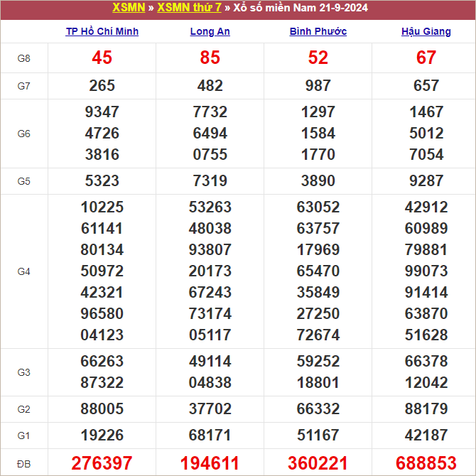Image resolution: width=476 pixels, height=476 pixels.
Task: Click special prize number 194611
Action: tap(210, 463)
